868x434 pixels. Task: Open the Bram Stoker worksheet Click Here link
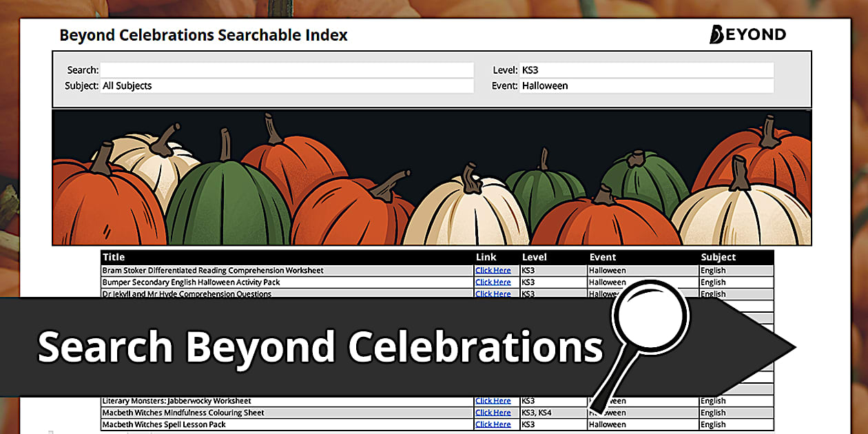pos(493,271)
